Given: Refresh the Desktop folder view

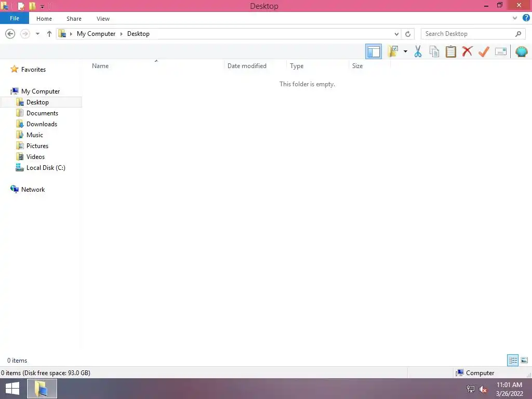Looking at the screenshot, I should (408, 34).
